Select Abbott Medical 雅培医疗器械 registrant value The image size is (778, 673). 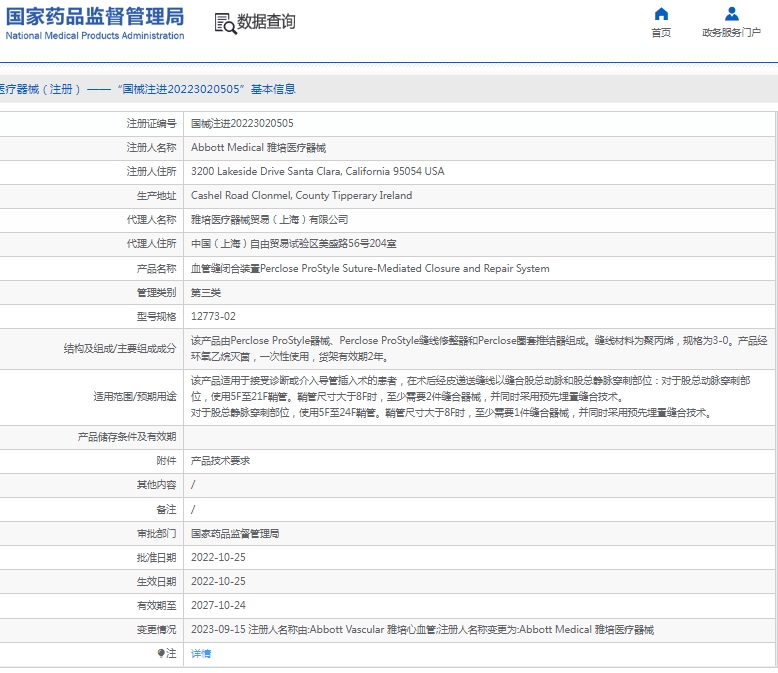pyautogui.click(x=259, y=147)
